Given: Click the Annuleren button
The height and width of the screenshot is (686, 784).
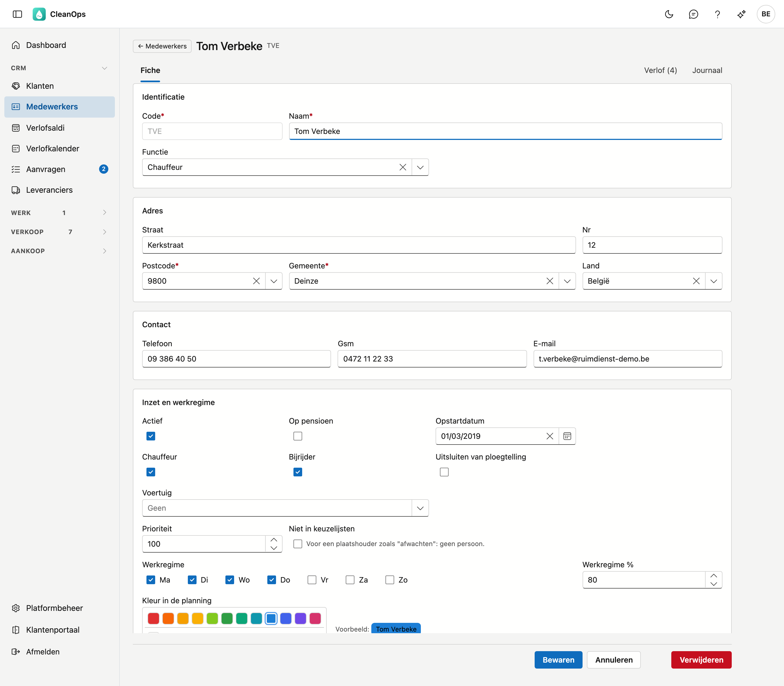Looking at the screenshot, I should (614, 660).
